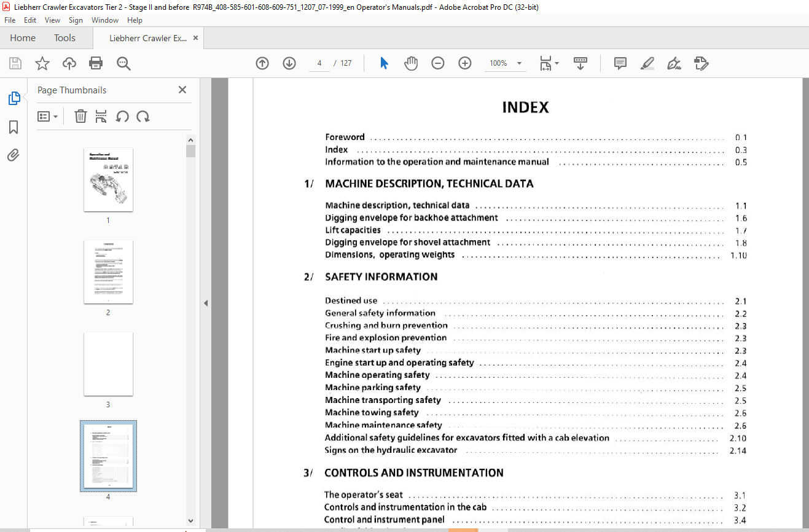The height and width of the screenshot is (532, 809).
Task: Click SAFETY INFORMATION section heading
Action: point(381,277)
